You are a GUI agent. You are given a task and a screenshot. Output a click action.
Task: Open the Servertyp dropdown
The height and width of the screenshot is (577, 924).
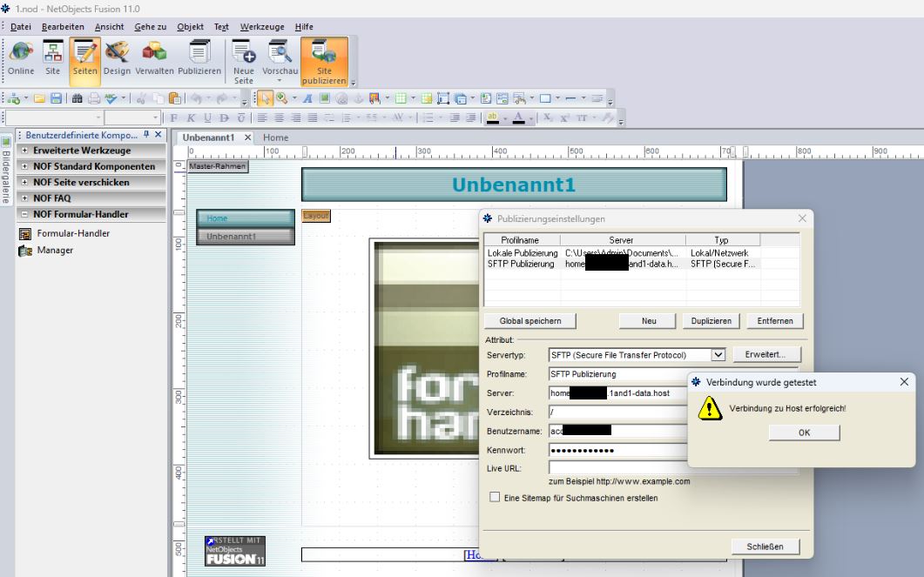(717, 355)
